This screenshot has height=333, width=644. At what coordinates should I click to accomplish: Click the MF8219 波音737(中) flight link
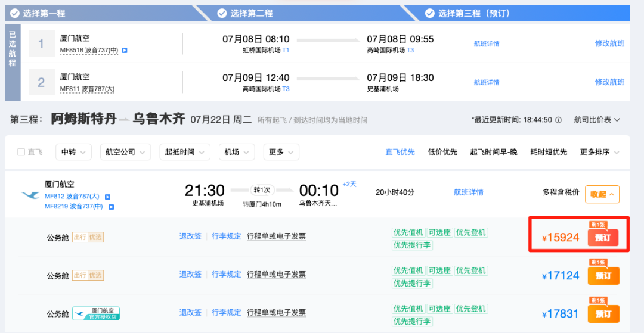[x=75, y=207]
